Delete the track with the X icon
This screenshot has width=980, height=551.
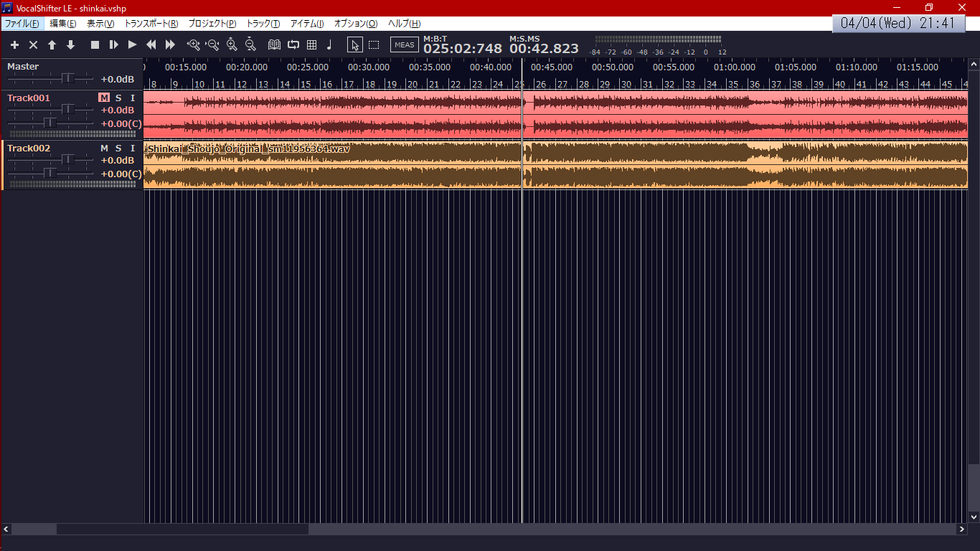pyautogui.click(x=33, y=44)
